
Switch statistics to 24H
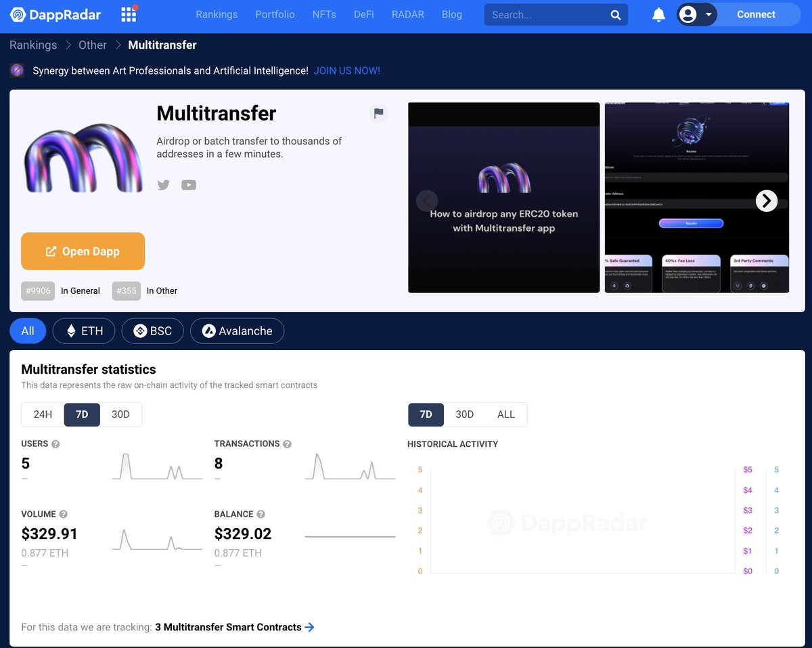pyautogui.click(x=43, y=414)
